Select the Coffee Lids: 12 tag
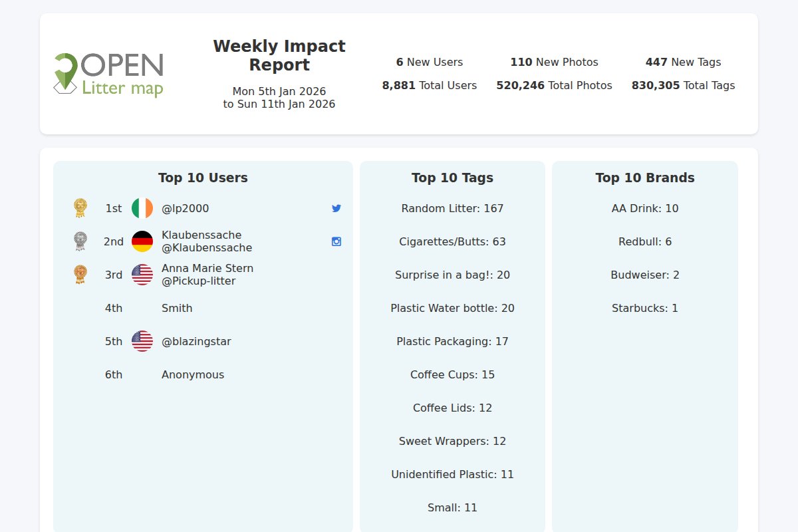The image size is (798, 532). [452, 408]
